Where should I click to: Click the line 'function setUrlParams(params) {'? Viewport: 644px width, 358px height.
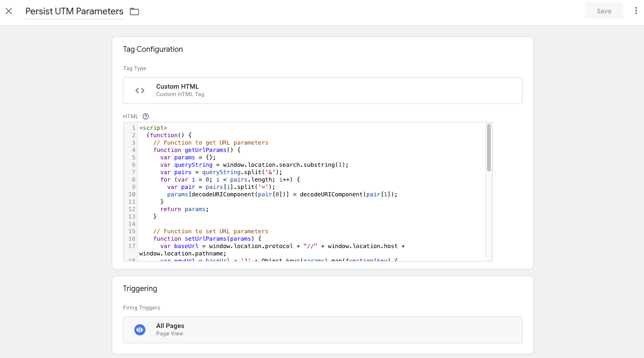[x=207, y=239]
